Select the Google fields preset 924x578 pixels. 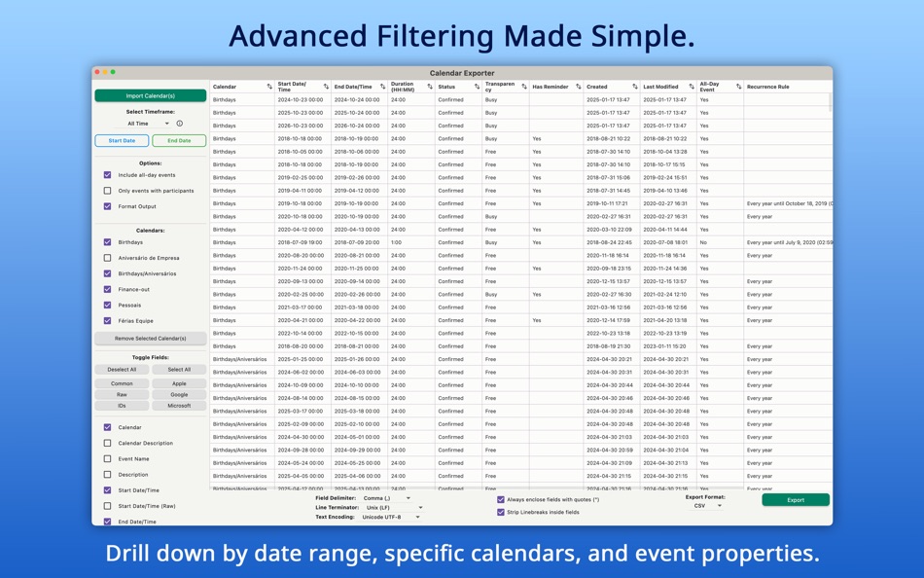179,394
